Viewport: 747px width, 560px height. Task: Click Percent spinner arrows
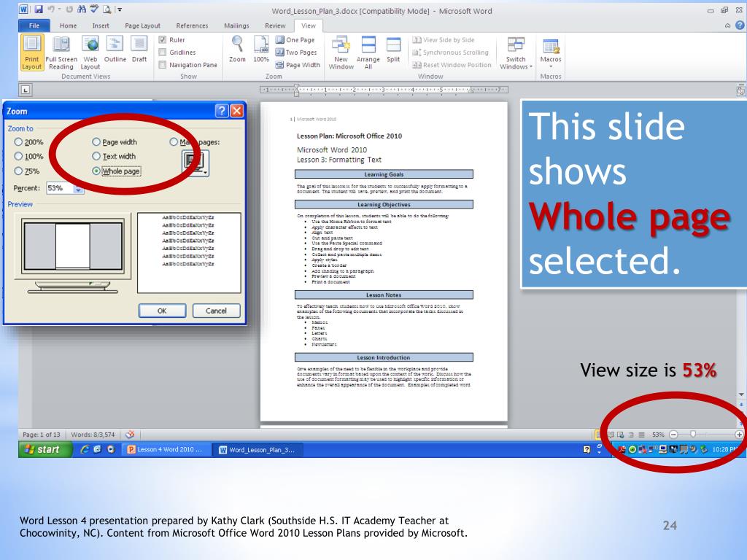[78, 189]
